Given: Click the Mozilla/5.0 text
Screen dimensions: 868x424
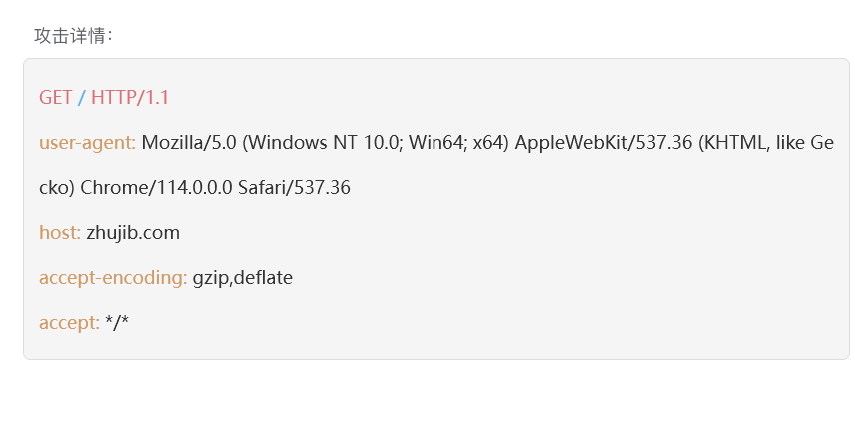Looking at the screenshot, I should tap(189, 143).
